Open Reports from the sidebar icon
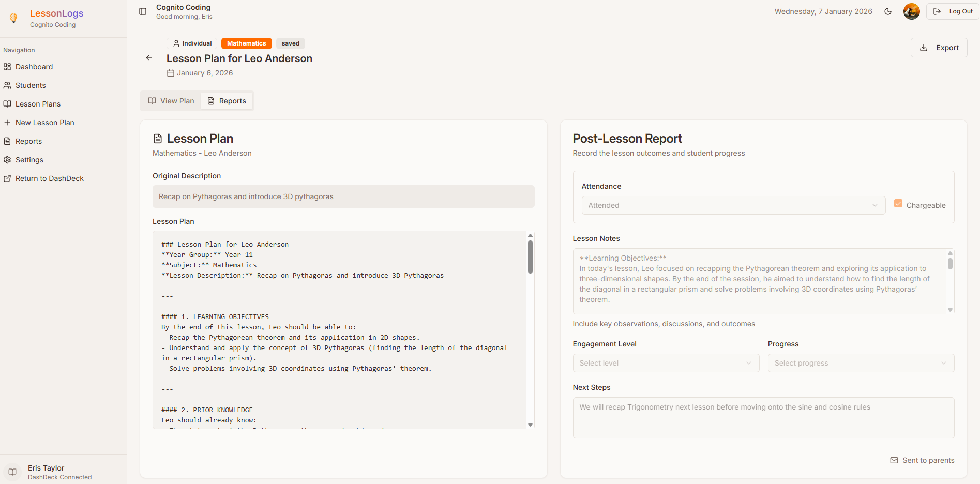The height and width of the screenshot is (484, 980). point(7,141)
